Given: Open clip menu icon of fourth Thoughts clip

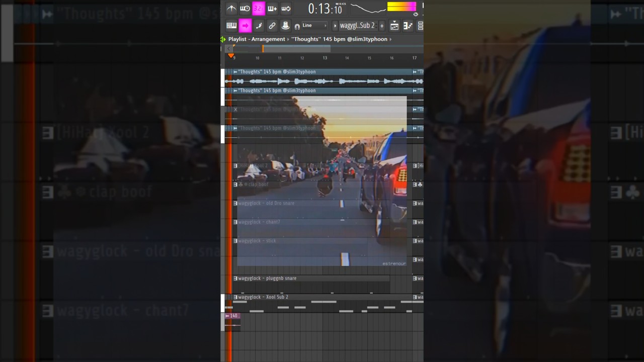Looking at the screenshot, I should 235,128.
